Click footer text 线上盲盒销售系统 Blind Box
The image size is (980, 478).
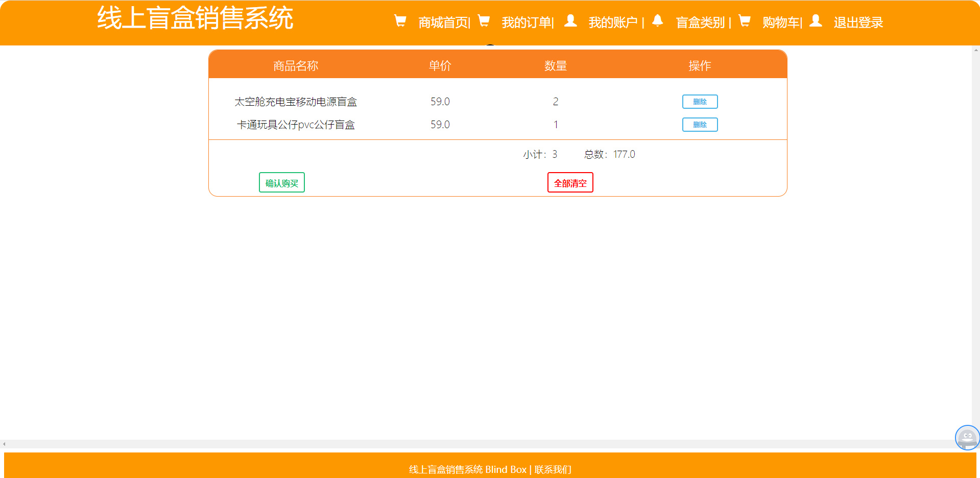click(468, 469)
